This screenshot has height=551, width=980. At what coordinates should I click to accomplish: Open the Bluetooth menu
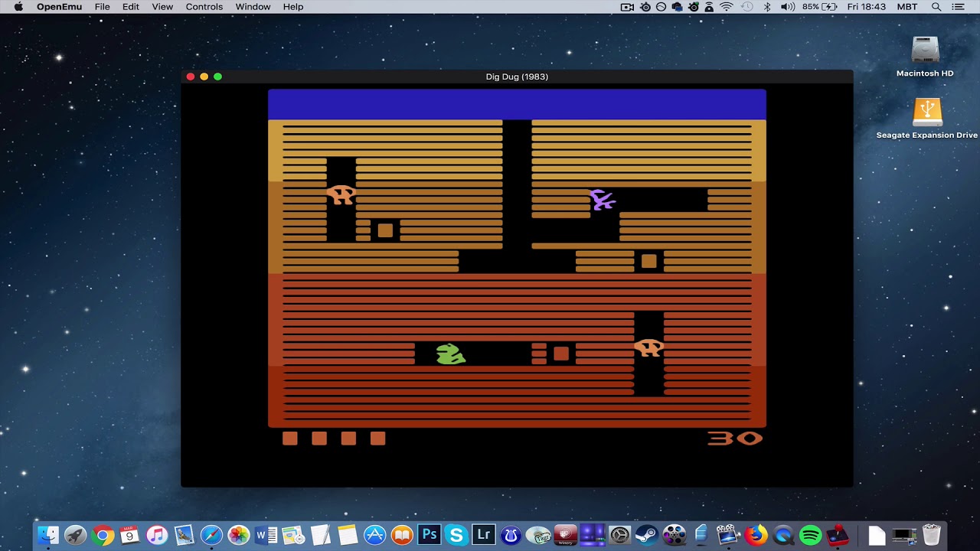767,7
